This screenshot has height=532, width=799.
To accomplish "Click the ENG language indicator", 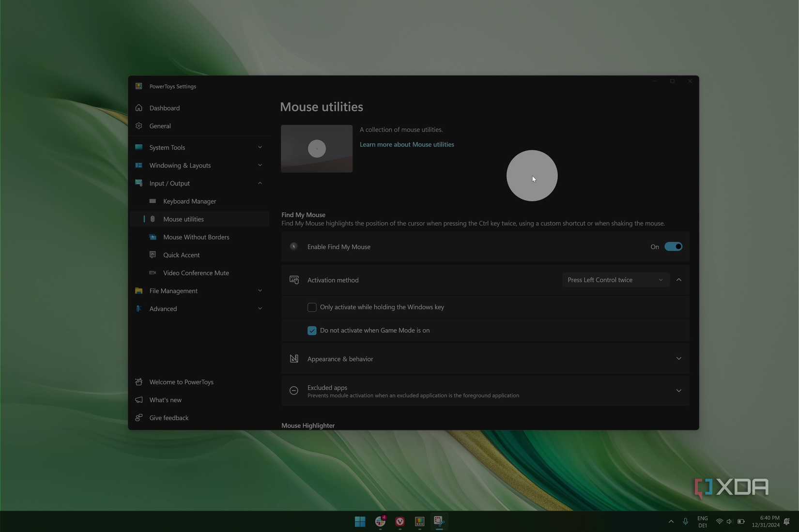I will pos(703,521).
